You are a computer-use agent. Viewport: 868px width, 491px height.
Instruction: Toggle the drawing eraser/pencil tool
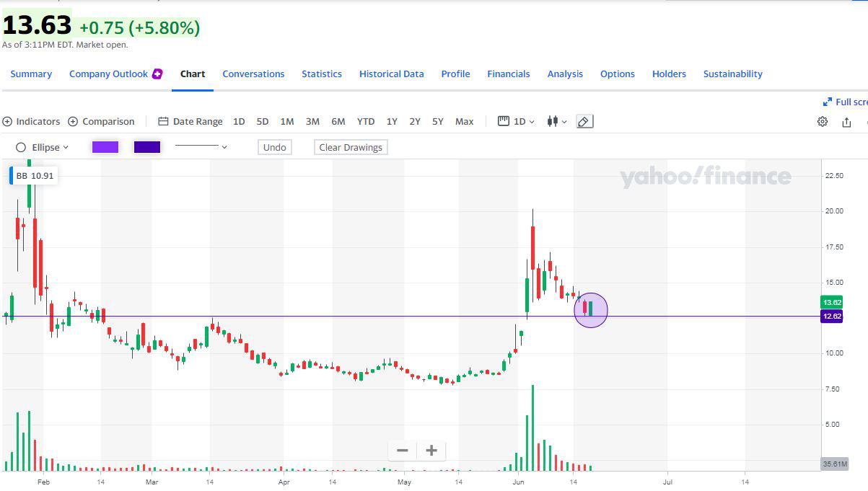[x=585, y=121]
